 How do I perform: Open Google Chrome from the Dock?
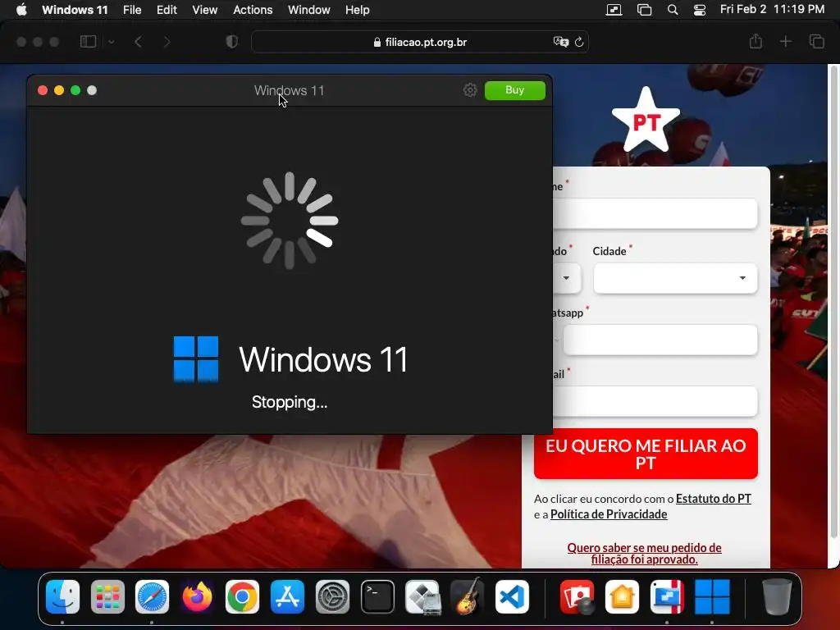(242, 596)
